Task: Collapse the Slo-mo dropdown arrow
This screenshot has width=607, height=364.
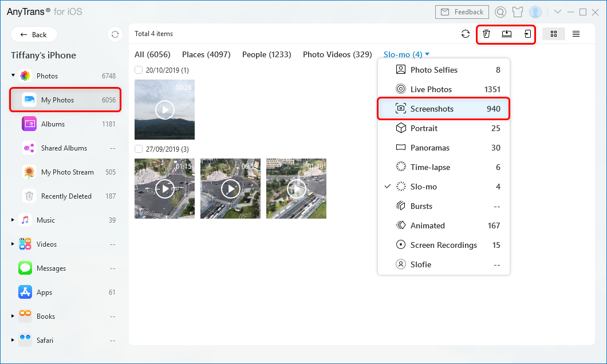Action: pos(427,55)
